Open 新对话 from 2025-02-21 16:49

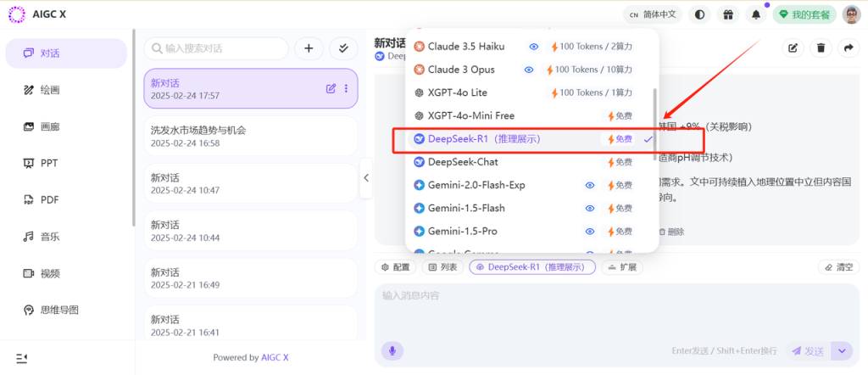251,278
